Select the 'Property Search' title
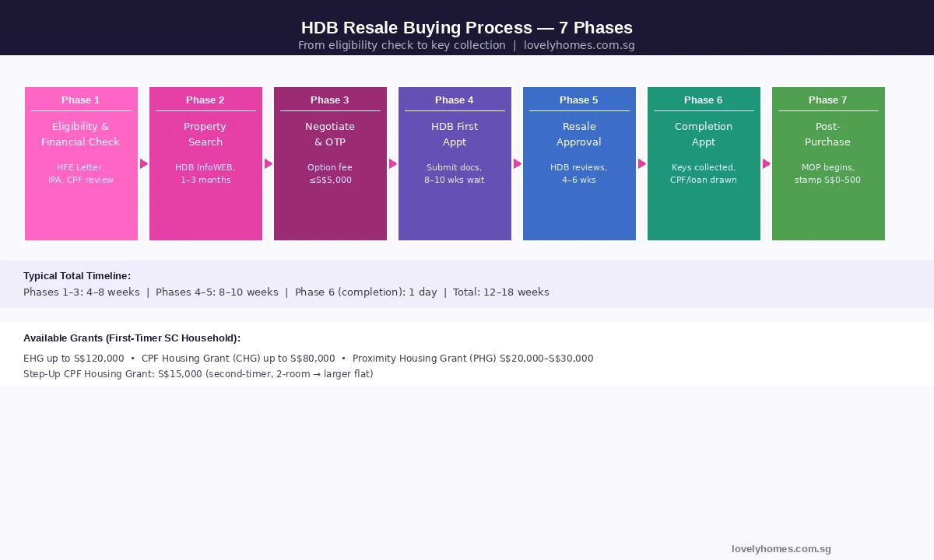This screenshot has width=934, height=560. click(x=205, y=134)
